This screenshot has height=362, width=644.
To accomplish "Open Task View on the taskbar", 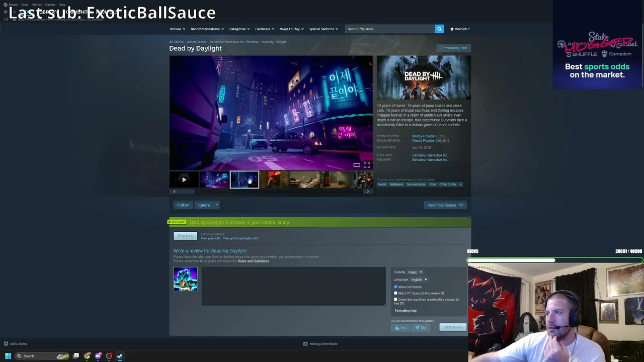I will [76, 356].
